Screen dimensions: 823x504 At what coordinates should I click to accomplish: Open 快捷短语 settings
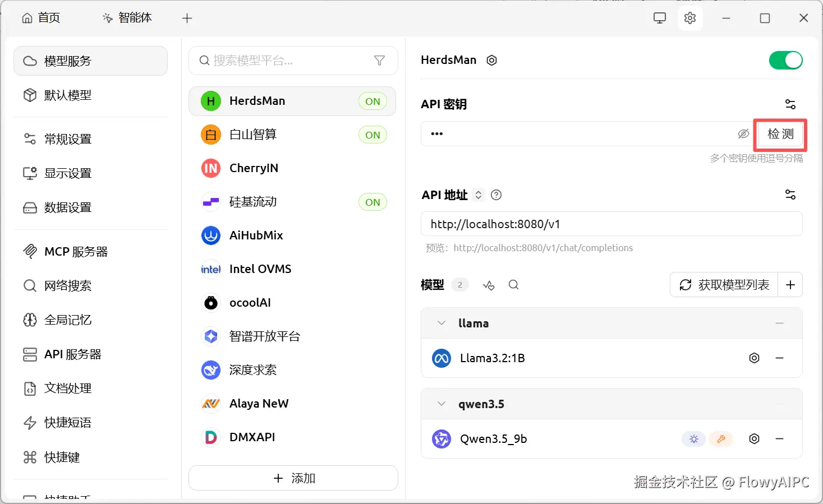point(90,423)
